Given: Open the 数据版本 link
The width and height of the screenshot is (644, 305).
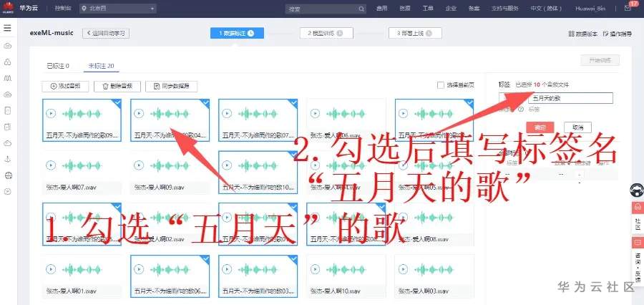Looking at the screenshot, I should pyautogui.click(x=583, y=34).
